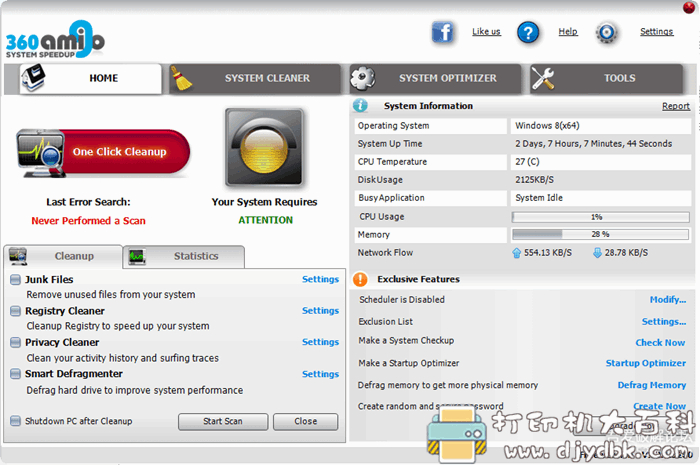Image resolution: width=700 pixels, height=465 pixels.
Task: Open Smart Defragmenter Settings link
Action: [320, 374]
